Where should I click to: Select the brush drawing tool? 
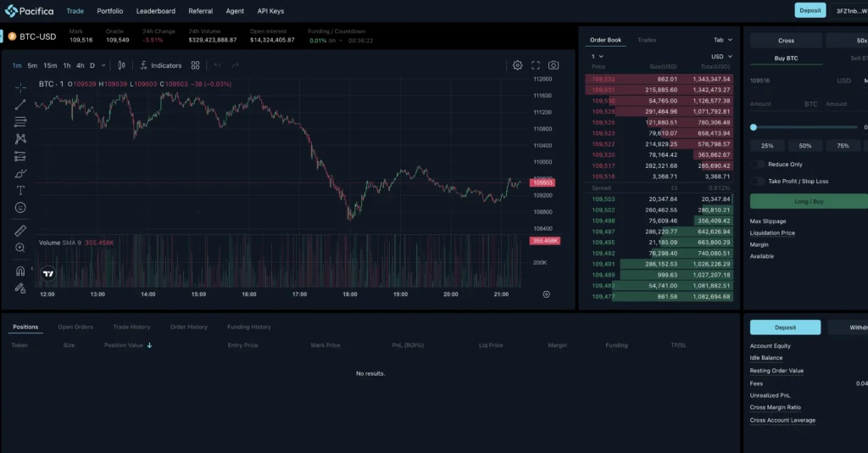[x=20, y=173]
